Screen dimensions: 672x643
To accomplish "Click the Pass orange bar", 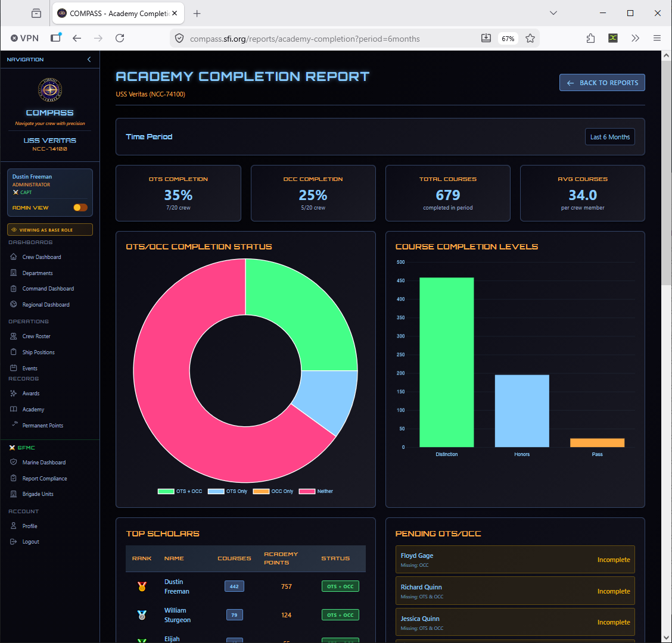I will pyautogui.click(x=597, y=443).
